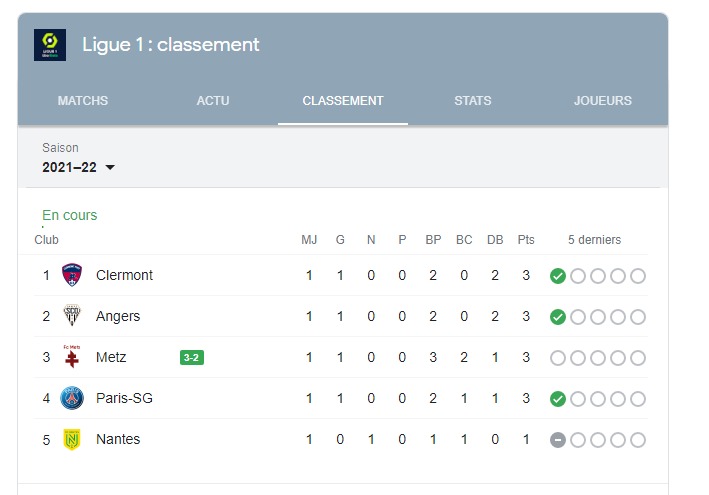Click Paris-SG's green win checkmark icon

558,399
